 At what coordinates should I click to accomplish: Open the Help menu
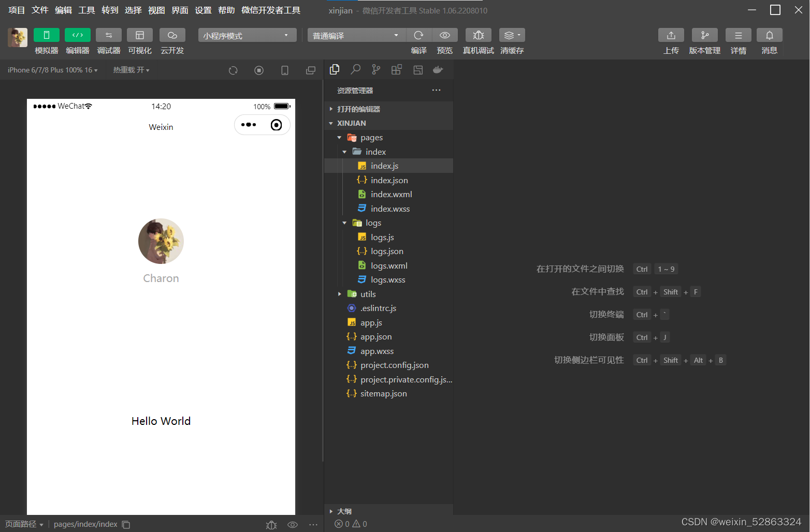pyautogui.click(x=226, y=10)
